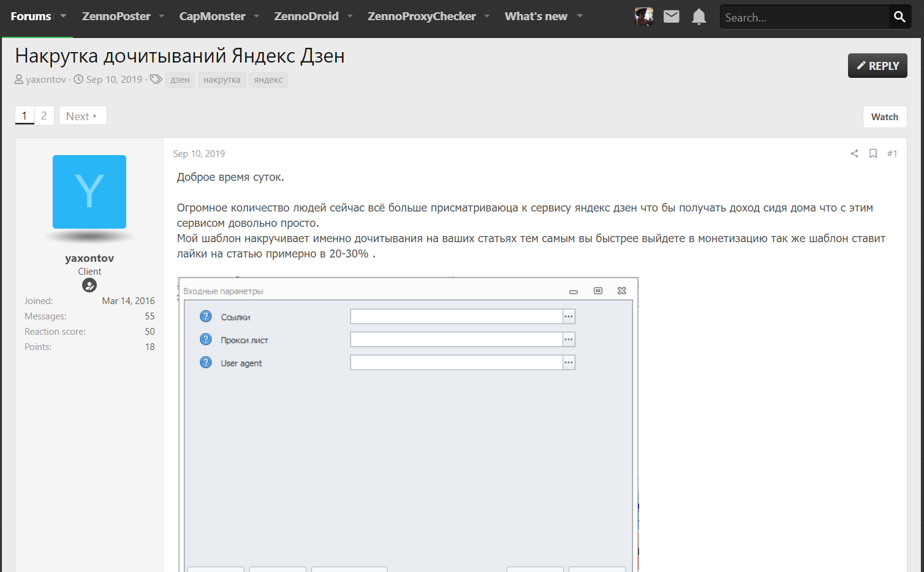
Task: Click the Client user title
Action: coord(89,272)
